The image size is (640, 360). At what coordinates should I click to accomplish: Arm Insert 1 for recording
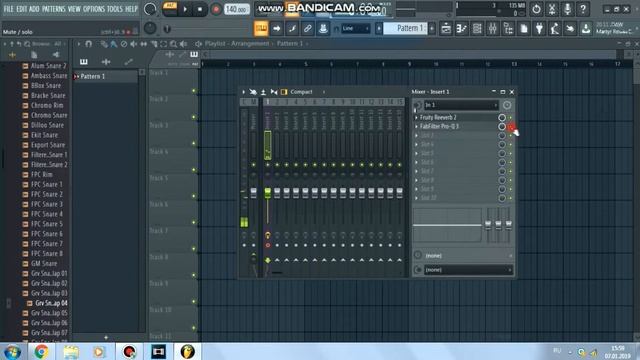[x=268, y=245]
